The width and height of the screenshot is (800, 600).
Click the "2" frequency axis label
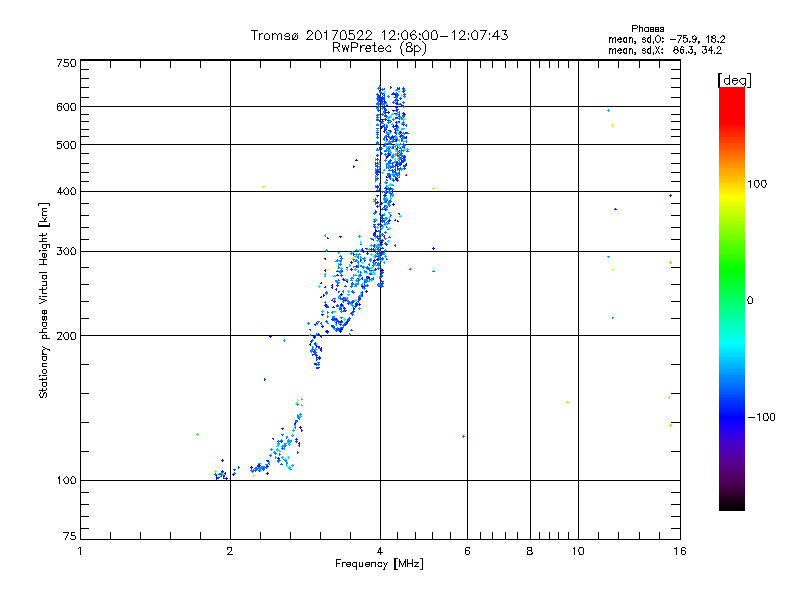click(230, 551)
